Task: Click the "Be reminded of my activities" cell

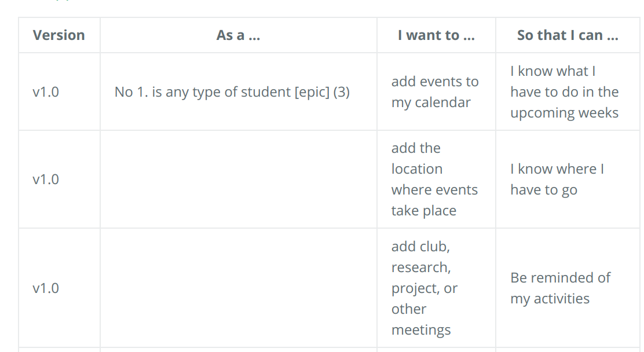Action: click(560, 288)
